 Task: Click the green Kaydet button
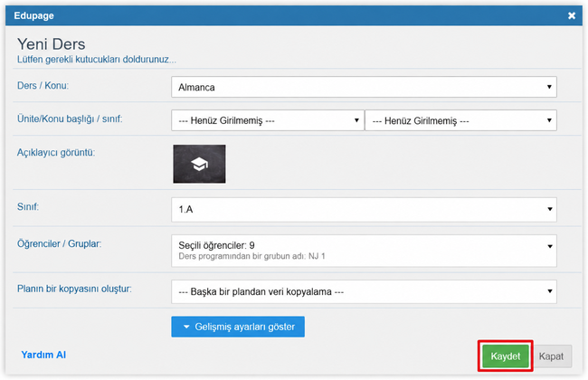pos(505,356)
